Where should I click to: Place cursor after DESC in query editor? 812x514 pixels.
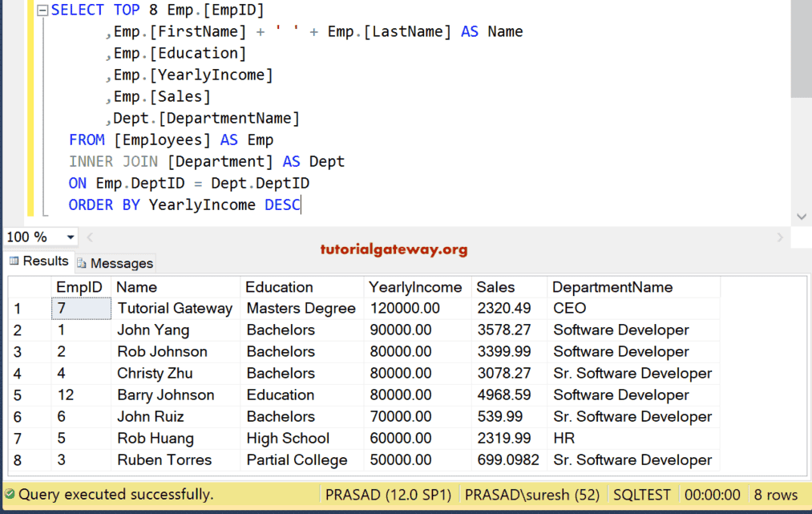click(x=301, y=205)
